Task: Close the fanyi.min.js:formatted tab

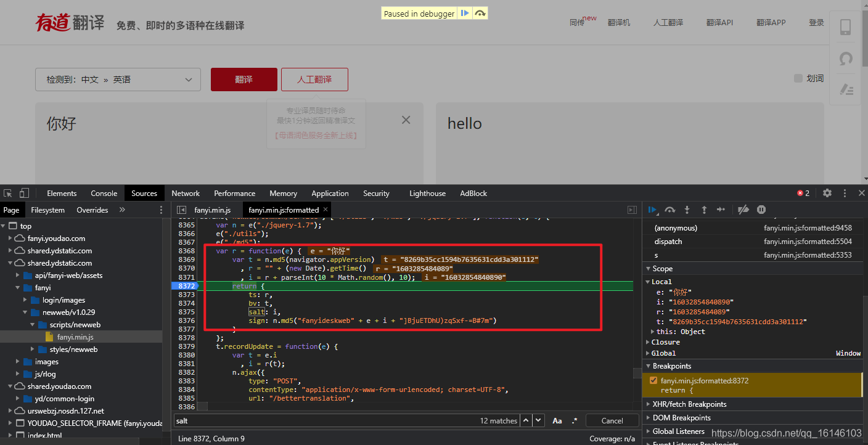Action: [325, 210]
